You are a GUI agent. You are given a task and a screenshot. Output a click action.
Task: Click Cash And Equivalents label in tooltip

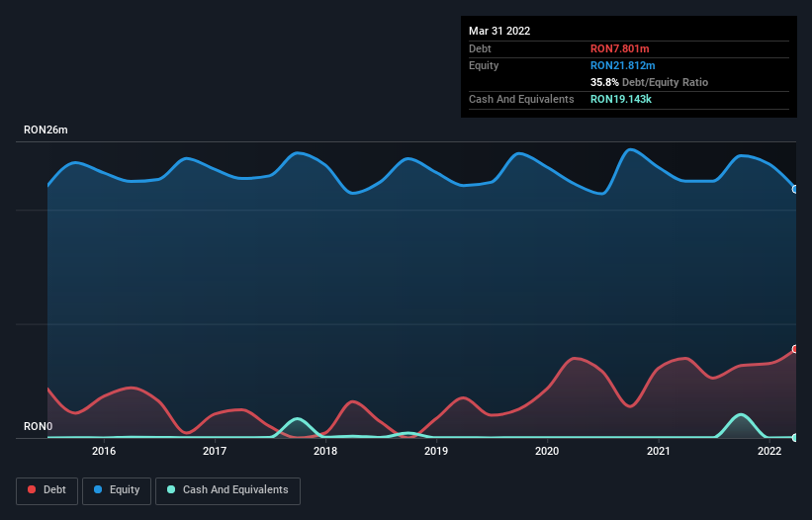coord(521,99)
